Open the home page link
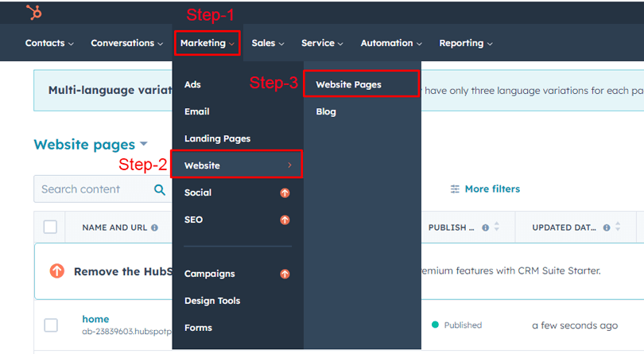This screenshot has height=354, width=644. click(95, 319)
